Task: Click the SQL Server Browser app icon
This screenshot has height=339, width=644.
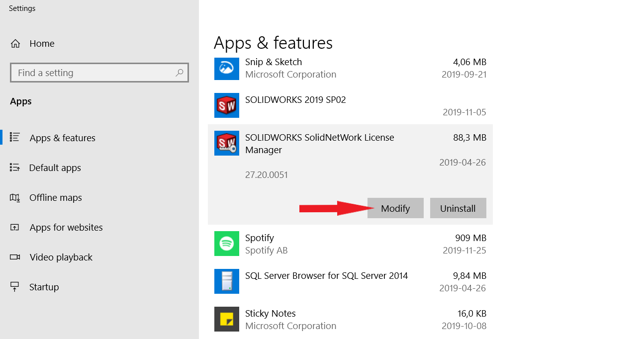Action: [227, 281]
